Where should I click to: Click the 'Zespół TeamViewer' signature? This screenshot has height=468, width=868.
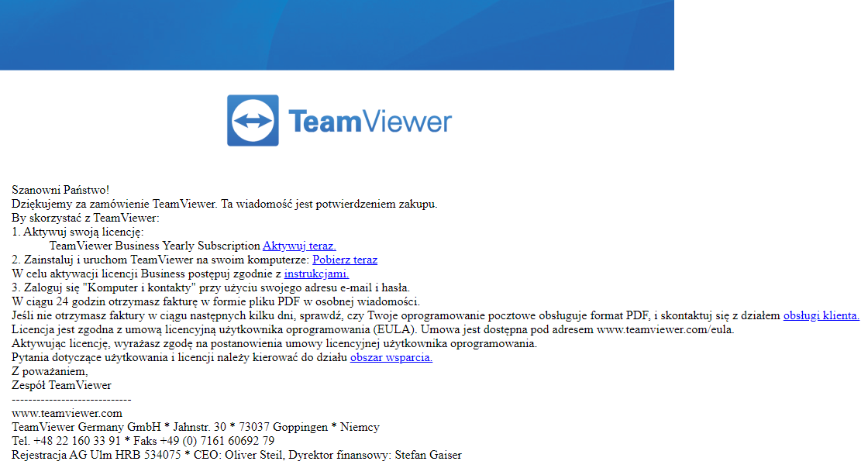(x=61, y=385)
